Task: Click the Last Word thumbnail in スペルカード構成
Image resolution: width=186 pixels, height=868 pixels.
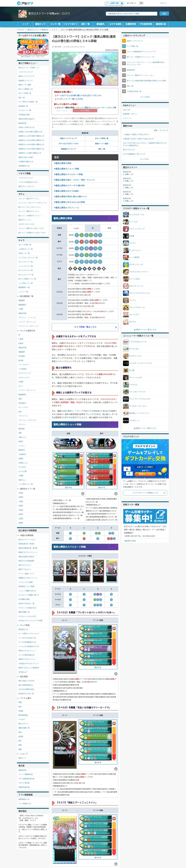Action: pos(112,571)
